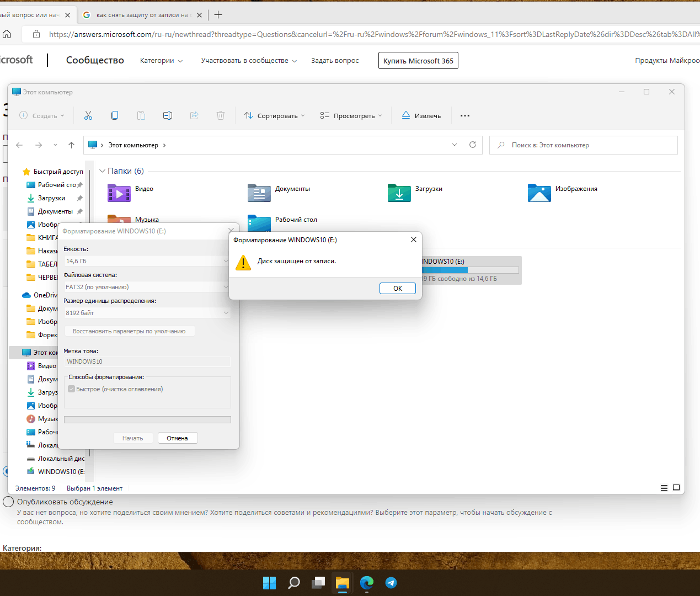Click the Сообщество link in site header
The width and height of the screenshot is (700, 596).
click(x=95, y=60)
